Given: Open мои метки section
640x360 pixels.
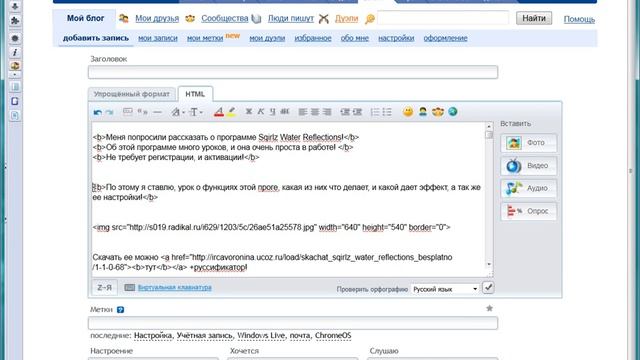Looking at the screenshot, I should click(x=205, y=38).
